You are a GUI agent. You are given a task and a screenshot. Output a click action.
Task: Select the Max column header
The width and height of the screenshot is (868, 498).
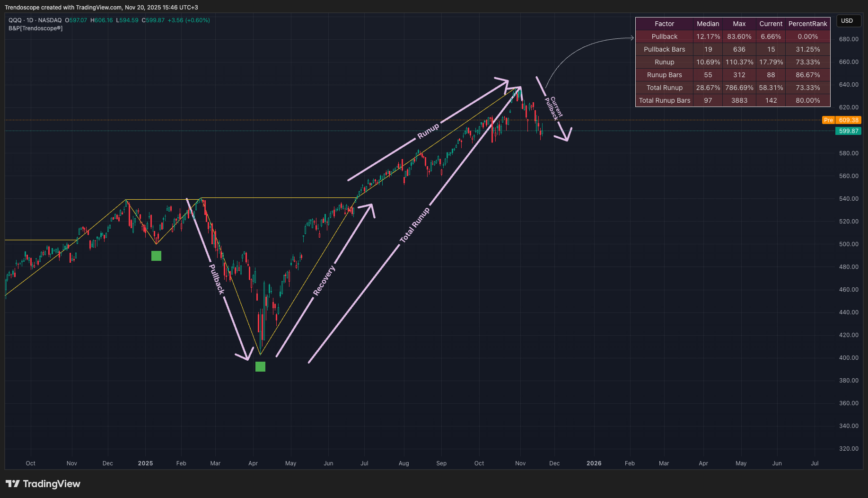[x=739, y=24]
